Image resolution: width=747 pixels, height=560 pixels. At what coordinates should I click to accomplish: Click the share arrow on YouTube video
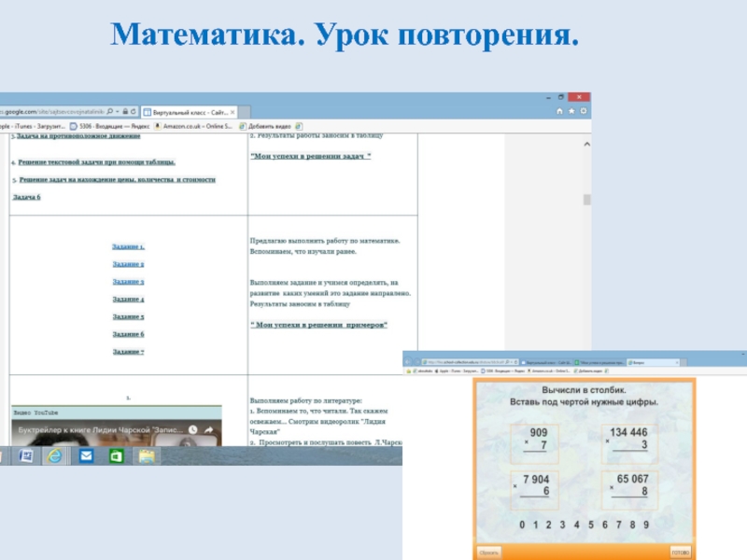[210, 432]
